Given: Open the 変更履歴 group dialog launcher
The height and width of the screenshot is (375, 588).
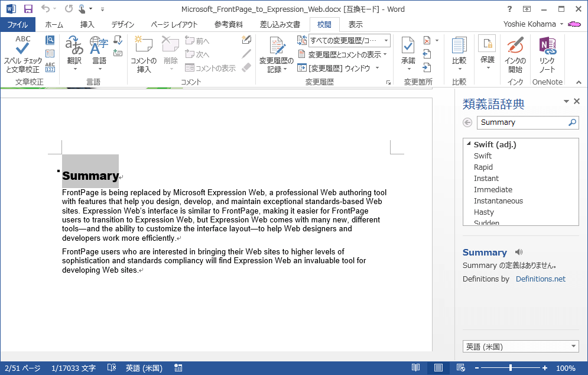Looking at the screenshot, I should tap(388, 82).
